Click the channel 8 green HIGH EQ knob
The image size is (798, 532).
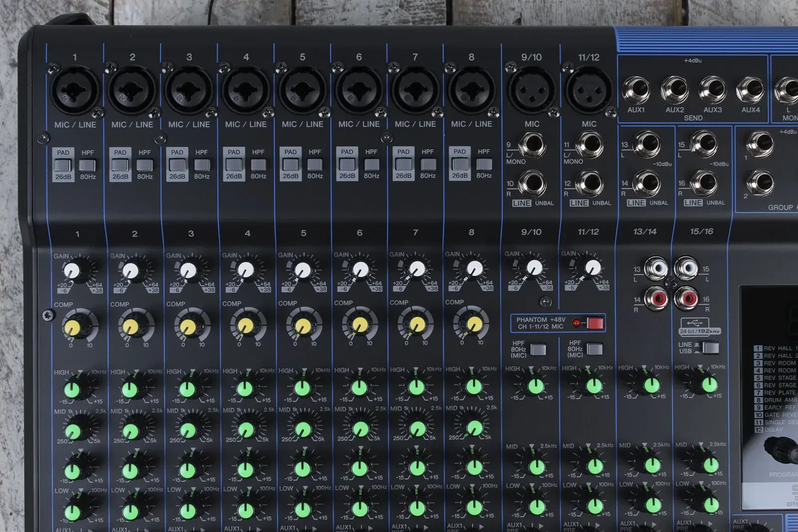(473, 386)
